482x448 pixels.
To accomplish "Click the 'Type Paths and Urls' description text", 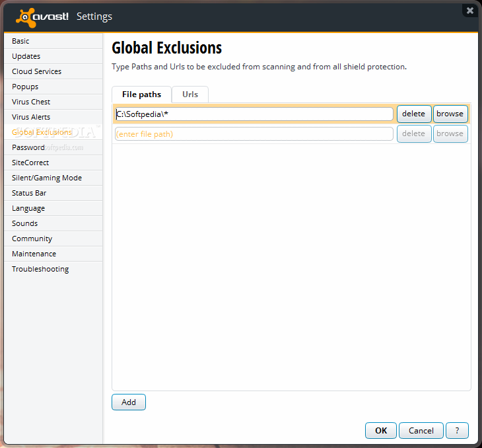I will point(259,67).
